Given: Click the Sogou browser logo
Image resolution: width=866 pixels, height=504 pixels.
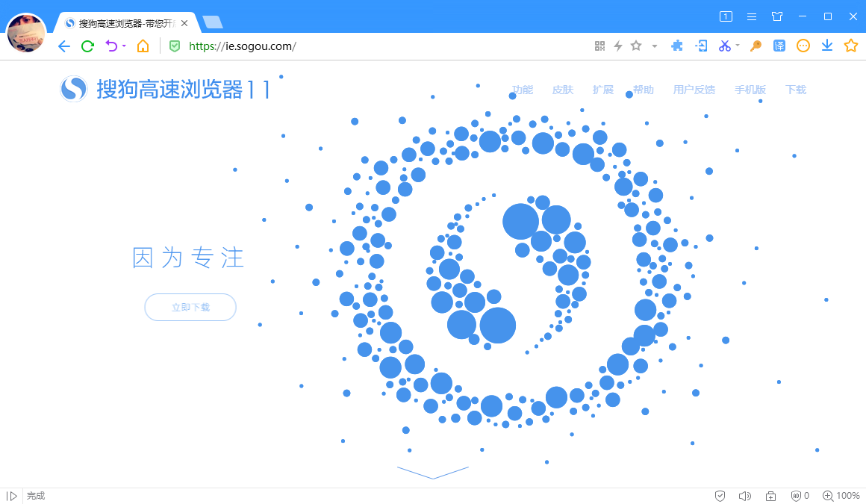Looking at the screenshot, I should [73, 88].
